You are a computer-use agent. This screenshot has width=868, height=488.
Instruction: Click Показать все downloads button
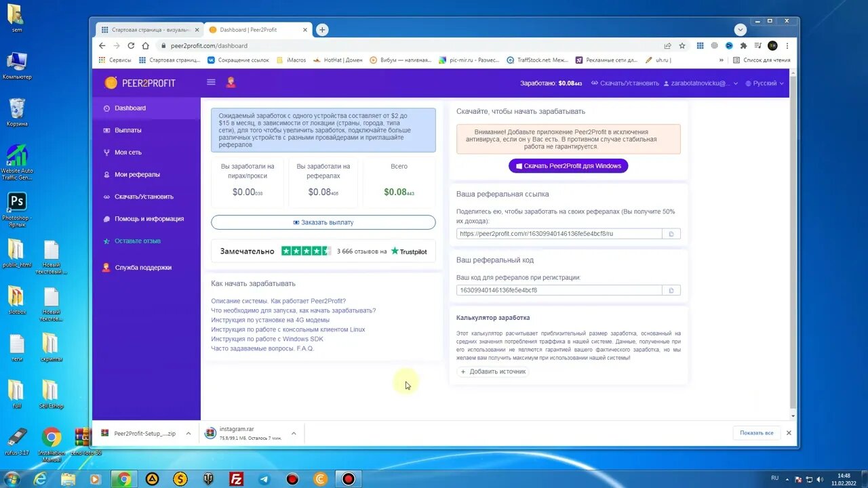point(756,432)
